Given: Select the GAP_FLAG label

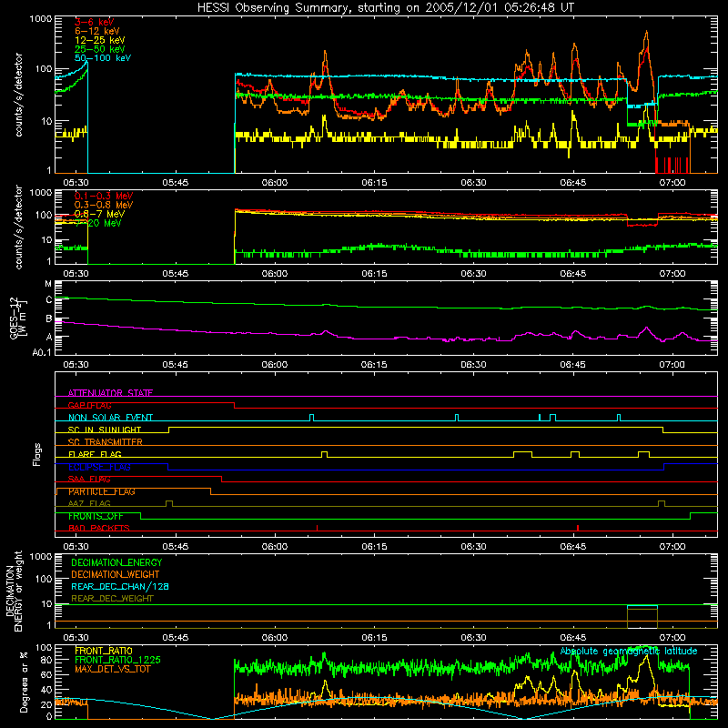Looking at the screenshot, I should pos(89,405).
